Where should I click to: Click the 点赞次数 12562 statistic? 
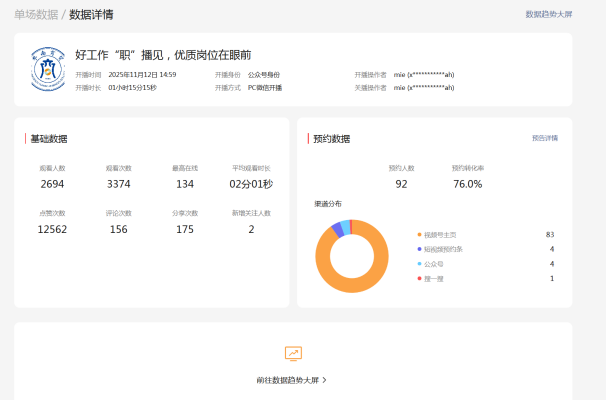[x=53, y=229]
